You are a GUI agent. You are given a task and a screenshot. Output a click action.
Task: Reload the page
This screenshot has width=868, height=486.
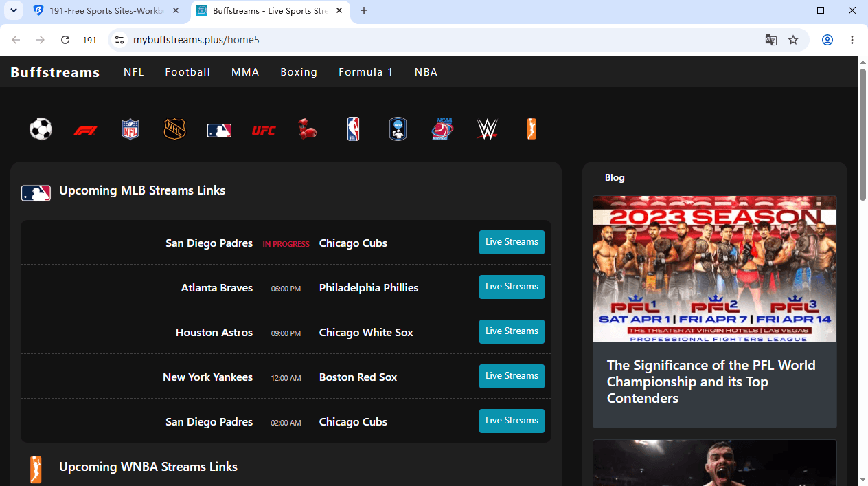tap(65, 40)
